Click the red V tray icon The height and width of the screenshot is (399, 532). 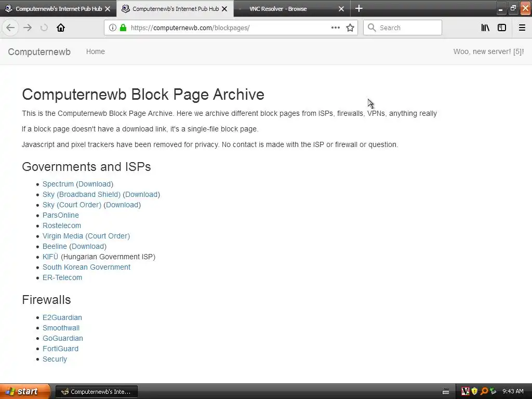[x=465, y=392]
